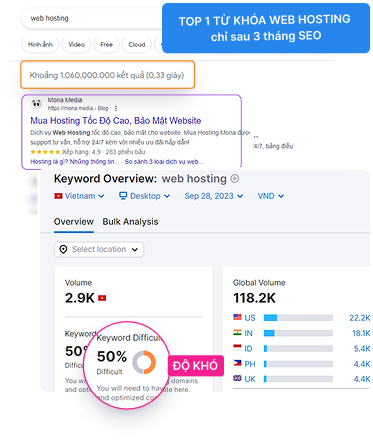Switch to the Bulk Analysis tab

[x=130, y=222]
